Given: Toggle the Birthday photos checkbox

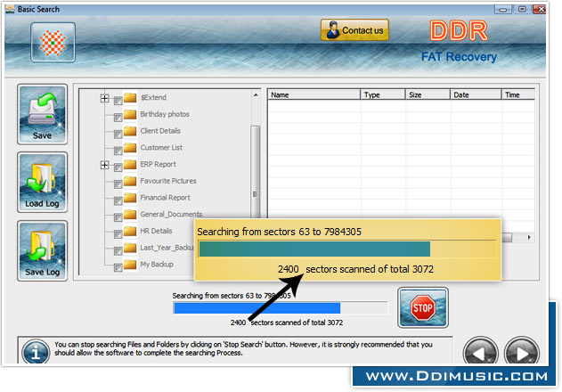Looking at the screenshot, I should (x=118, y=118).
